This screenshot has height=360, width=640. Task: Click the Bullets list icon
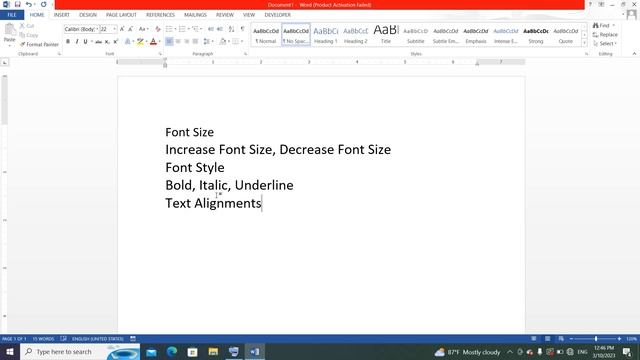[169, 29]
